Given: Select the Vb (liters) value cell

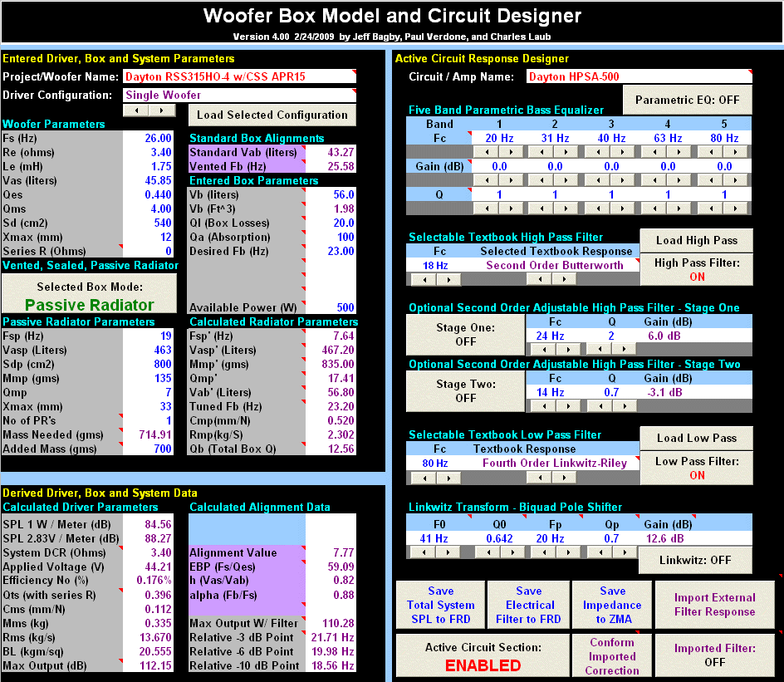Looking at the screenshot, I should tap(331, 194).
